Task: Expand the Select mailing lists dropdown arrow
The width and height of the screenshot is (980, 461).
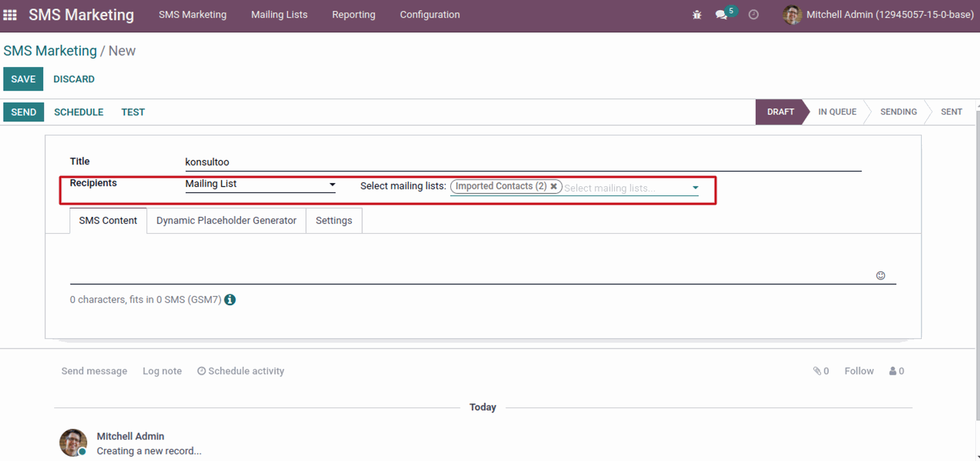Action: pyautogui.click(x=695, y=188)
